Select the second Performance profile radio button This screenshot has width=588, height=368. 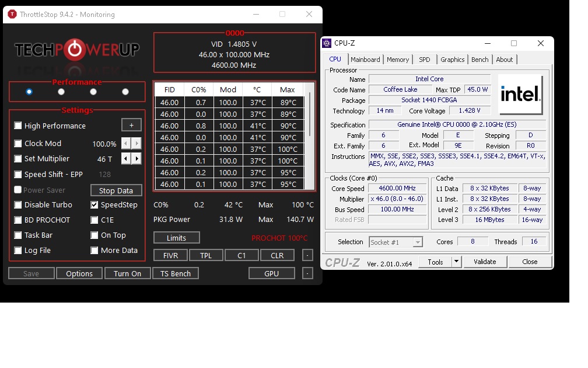tap(61, 92)
